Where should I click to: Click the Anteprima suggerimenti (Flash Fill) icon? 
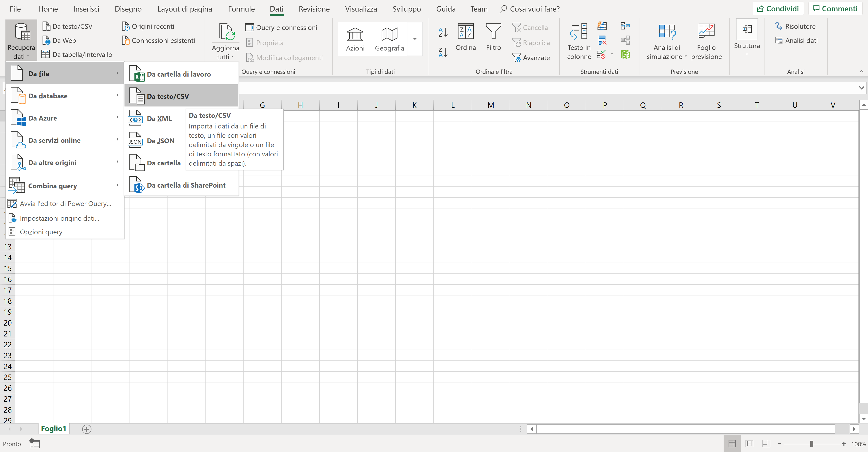point(602,26)
